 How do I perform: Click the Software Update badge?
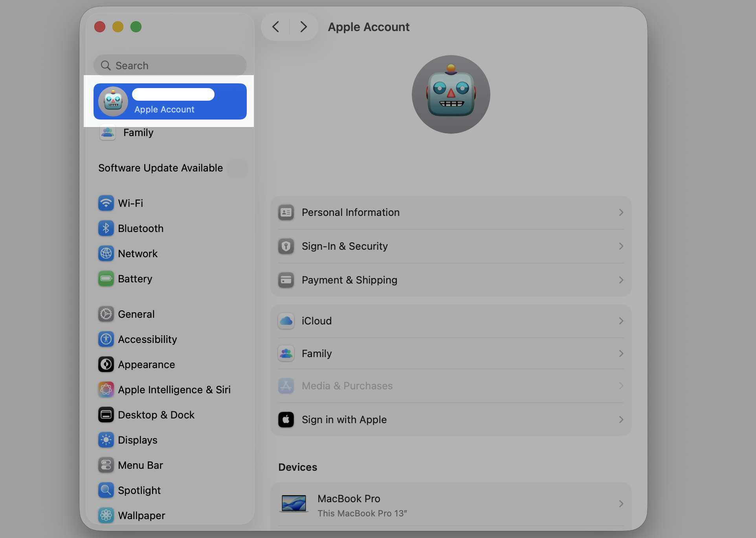(x=238, y=168)
